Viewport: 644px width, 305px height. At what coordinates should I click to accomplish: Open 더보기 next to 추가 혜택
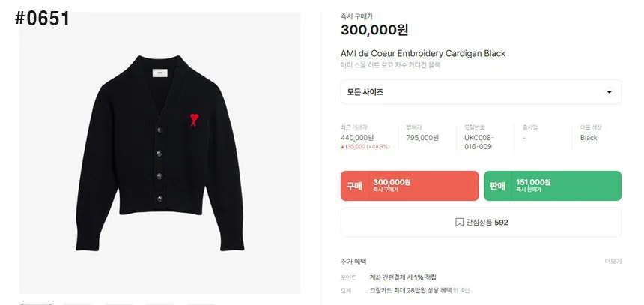(613, 262)
